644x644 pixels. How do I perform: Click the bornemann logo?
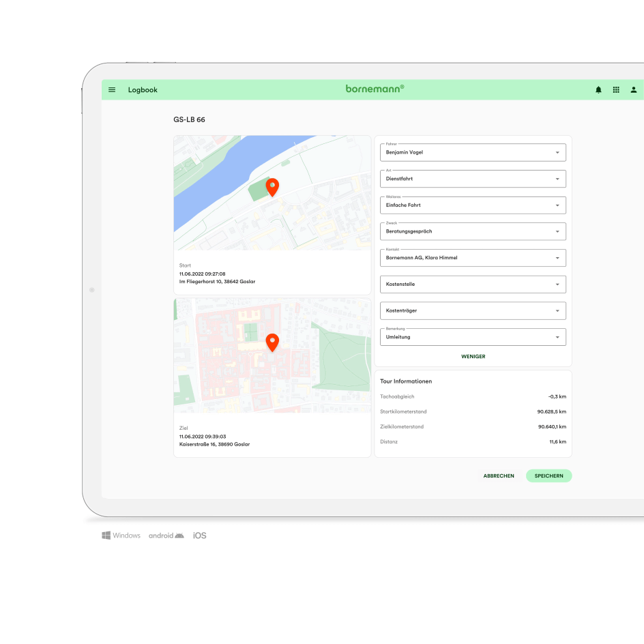pyautogui.click(x=375, y=89)
